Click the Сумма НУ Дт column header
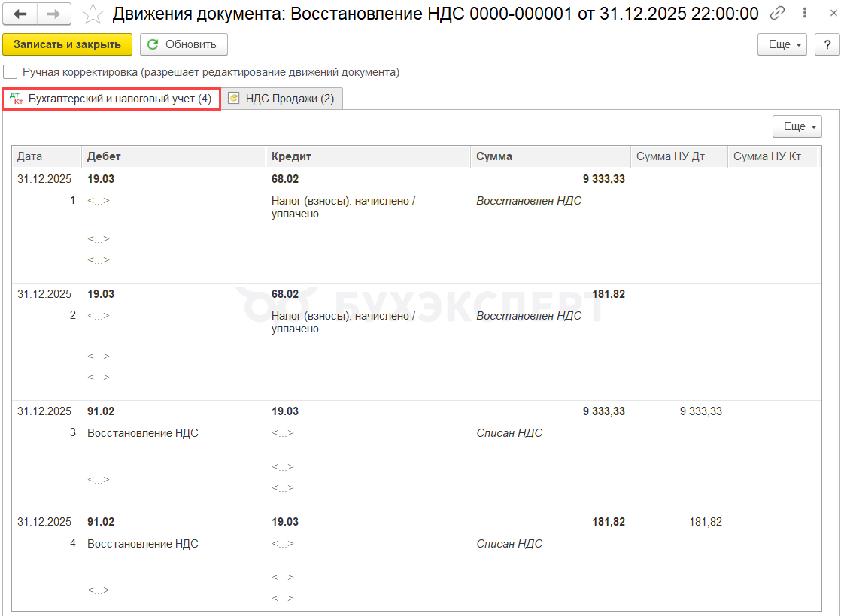Screen dimensions: 844x616 point(679,156)
